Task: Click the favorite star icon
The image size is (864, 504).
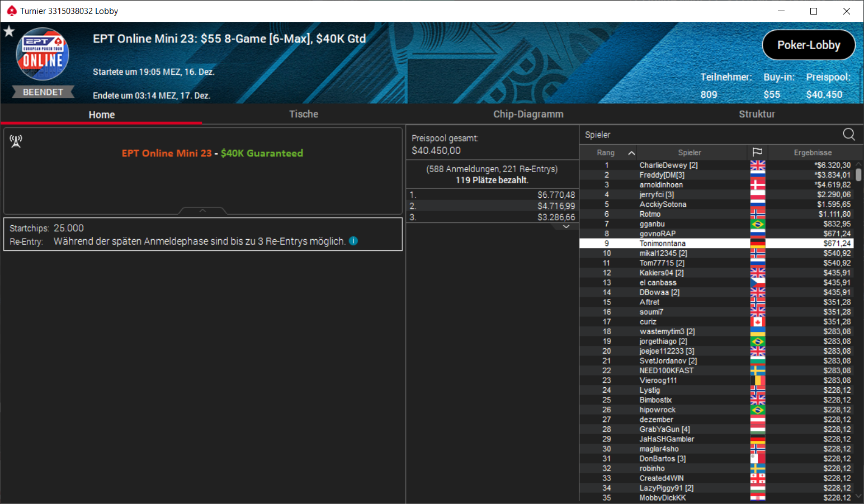Action: click(9, 31)
